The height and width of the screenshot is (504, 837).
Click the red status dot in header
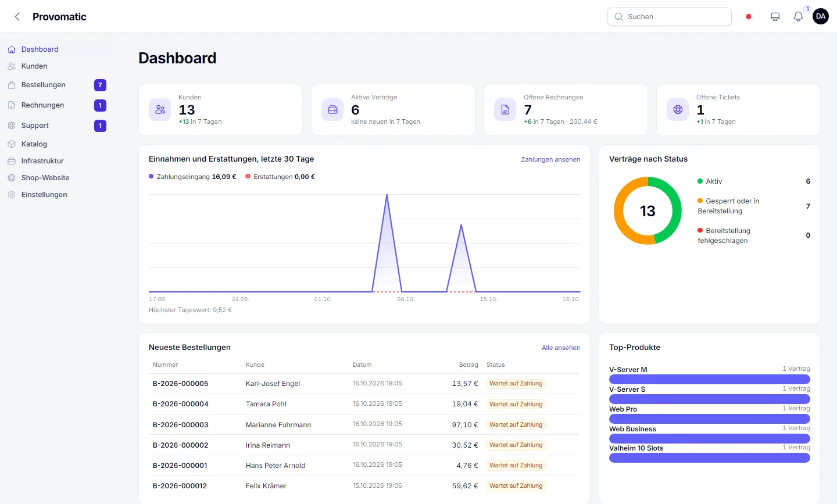tap(749, 17)
